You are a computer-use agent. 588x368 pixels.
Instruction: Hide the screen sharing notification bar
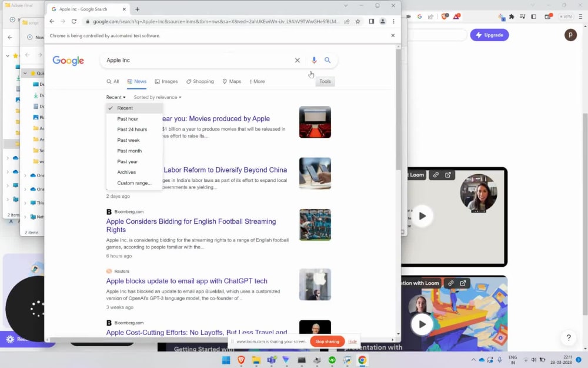pos(352,342)
